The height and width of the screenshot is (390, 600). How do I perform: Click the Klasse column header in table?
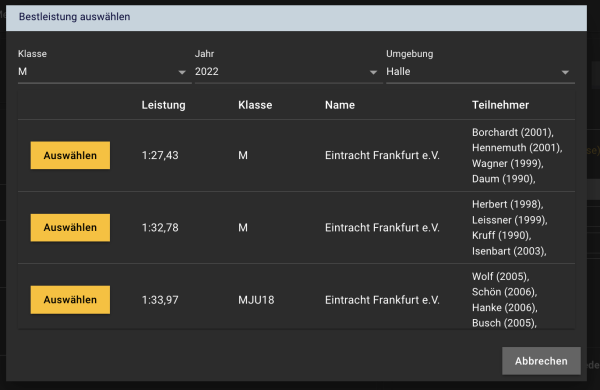pos(255,105)
